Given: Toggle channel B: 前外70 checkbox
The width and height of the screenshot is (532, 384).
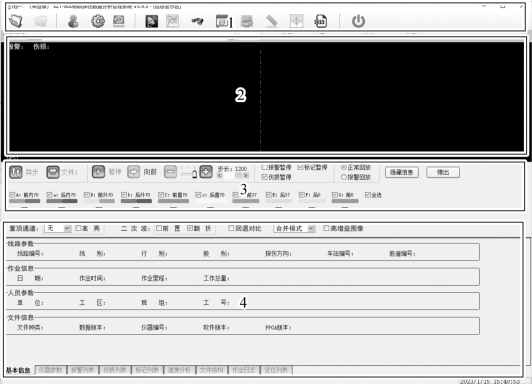Looking at the screenshot, I should point(87,195).
